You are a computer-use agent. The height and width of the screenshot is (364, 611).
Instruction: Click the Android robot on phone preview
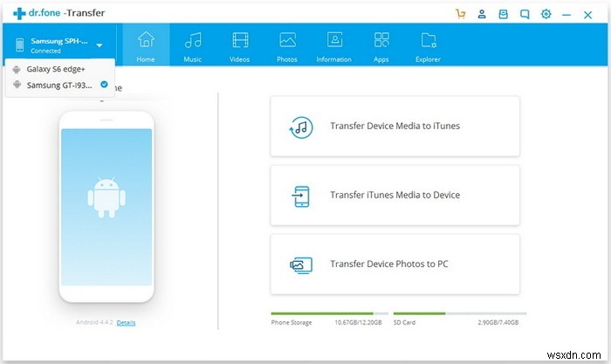click(x=106, y=197)
